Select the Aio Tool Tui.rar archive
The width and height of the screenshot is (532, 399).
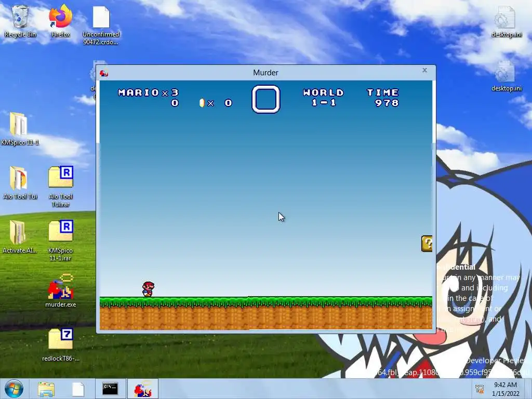(x=61, y=187)
